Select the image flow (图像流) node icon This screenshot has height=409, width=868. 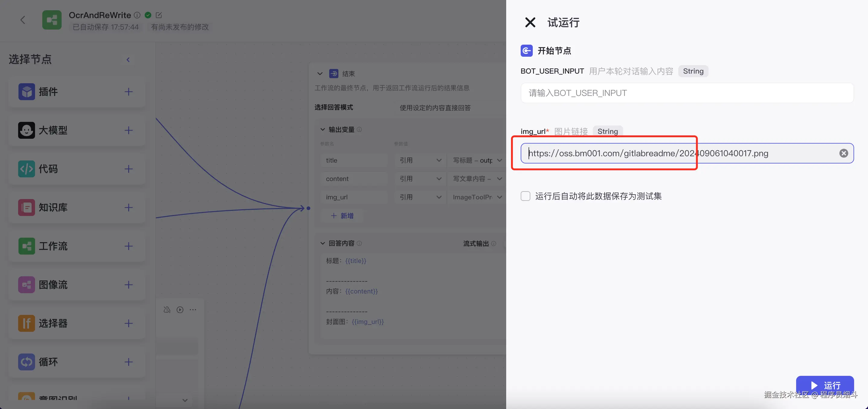(27, 285)
